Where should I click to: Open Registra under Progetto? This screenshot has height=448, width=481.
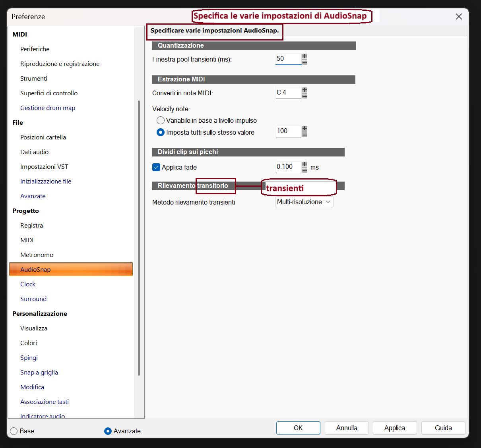coord(31,225)
